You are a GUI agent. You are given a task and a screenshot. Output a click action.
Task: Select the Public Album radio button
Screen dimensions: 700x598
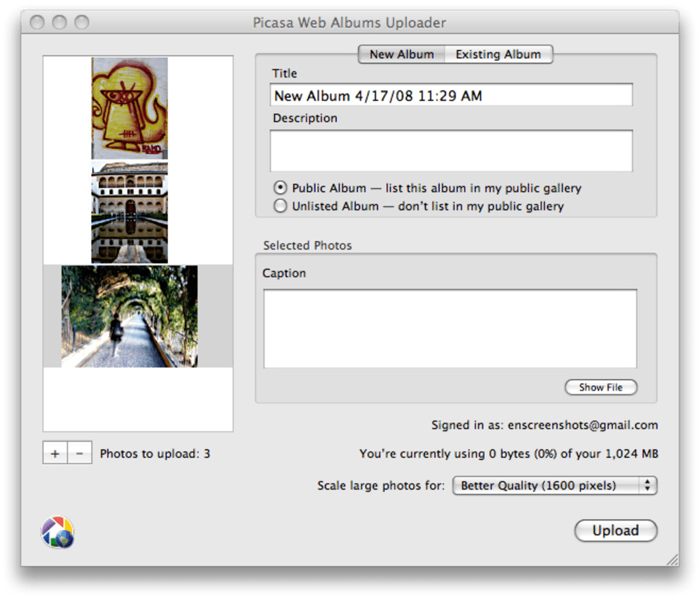(280, 187)
